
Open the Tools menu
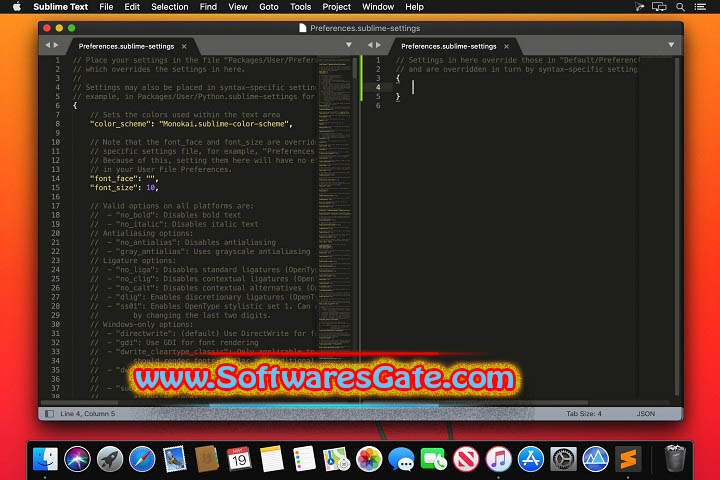(x=300, y=7)
